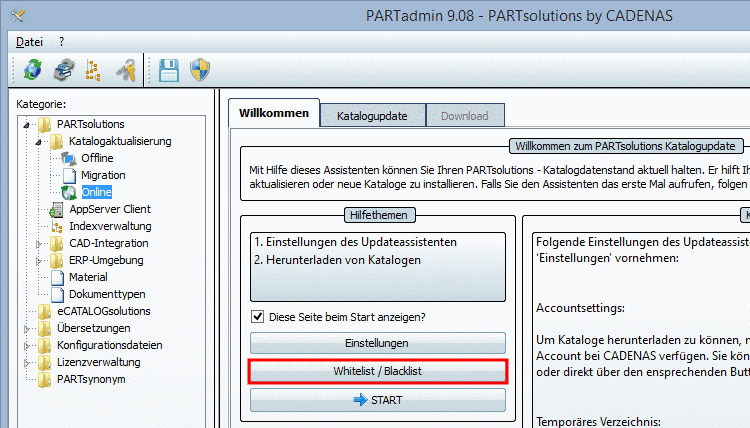Viewport: 750px width, 428px height.
Task: Click the printer toolbar icon
Action: [64, 70]
